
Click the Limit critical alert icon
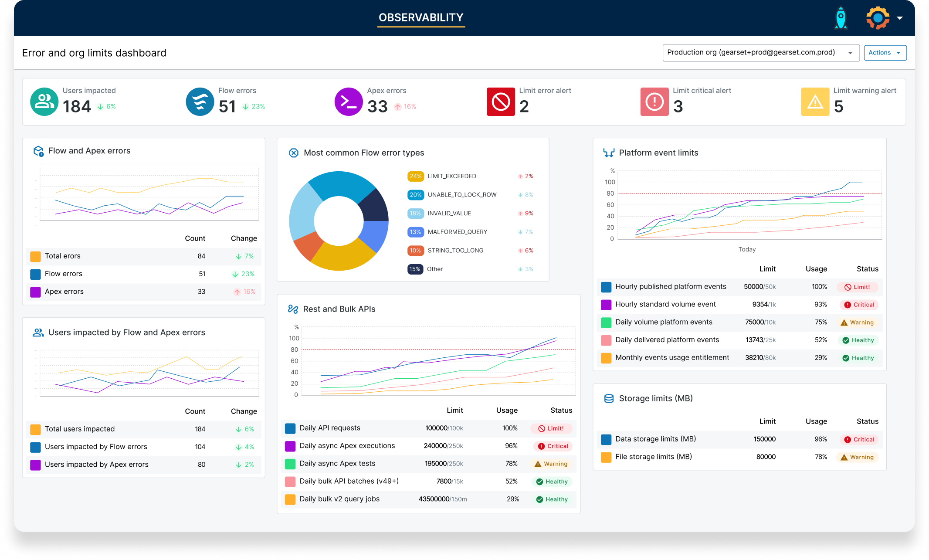coord(654,102)
